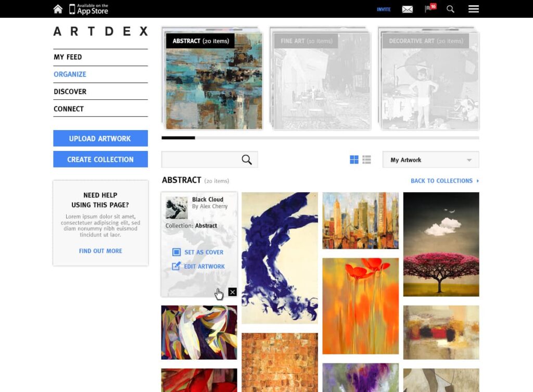Select Discover in the sidebar menu

pos(70,92)
